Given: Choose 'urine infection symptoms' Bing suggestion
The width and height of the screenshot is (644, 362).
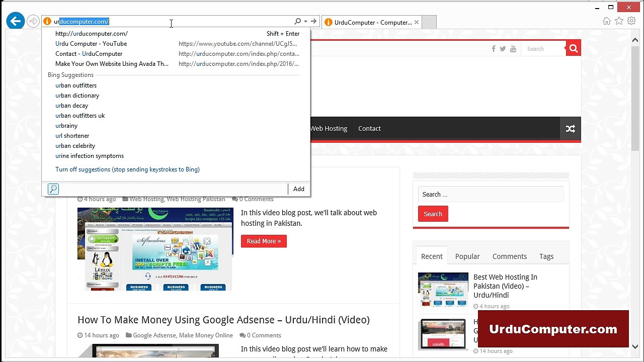Looking at the screenshot, I should tap(90, 156).
